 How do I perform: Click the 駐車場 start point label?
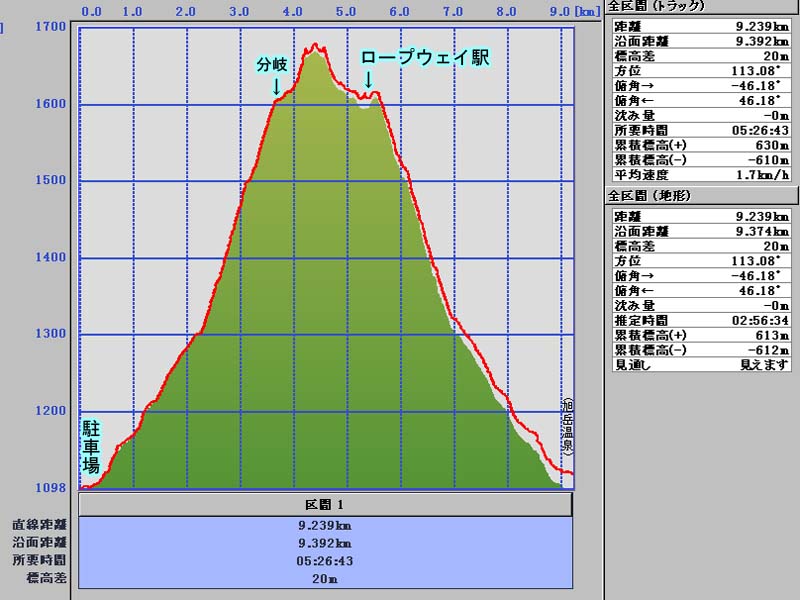click(90, 446)
